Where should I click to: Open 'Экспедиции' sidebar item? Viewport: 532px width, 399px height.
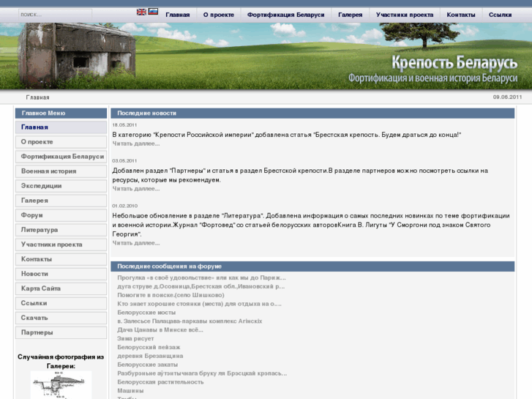(61, 186)
